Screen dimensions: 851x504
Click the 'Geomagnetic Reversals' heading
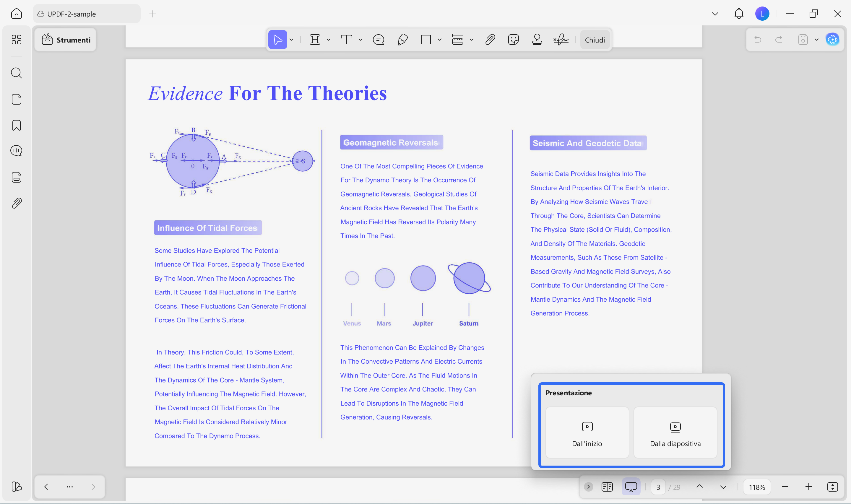(391, 142)
